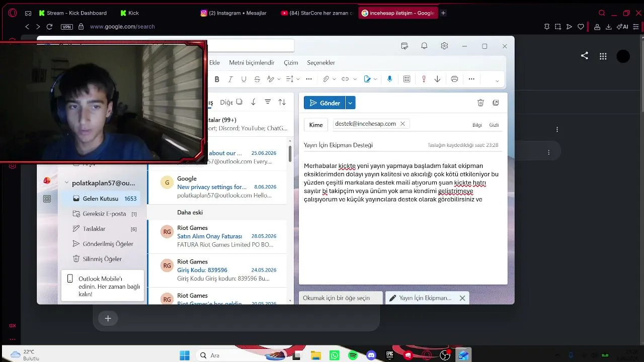This screenshot has width=644, height=362.
Task: Insert a link with the chain icon
Action: click(x=345, y=79)
